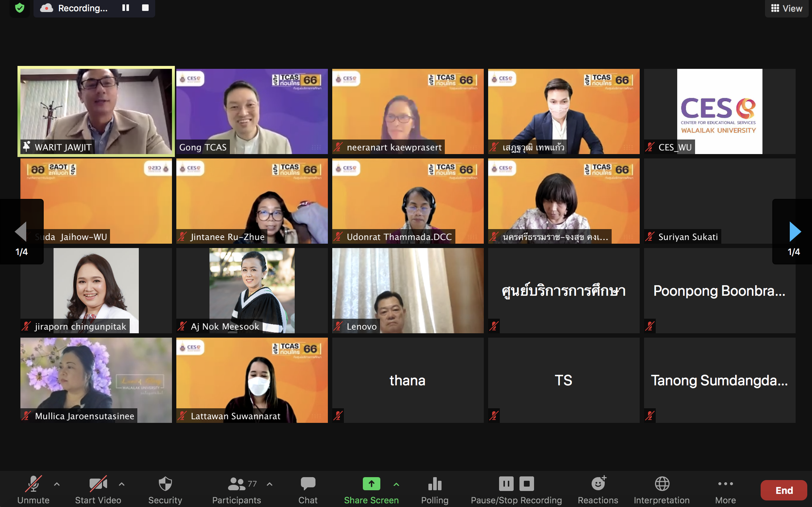Expand audio options arrow beside Unmute

(x=57, y=484)
